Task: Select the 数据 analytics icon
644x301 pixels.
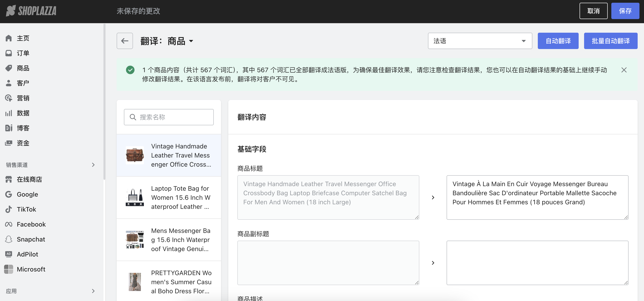Action: pyautogui.click(x=9, y=113)
